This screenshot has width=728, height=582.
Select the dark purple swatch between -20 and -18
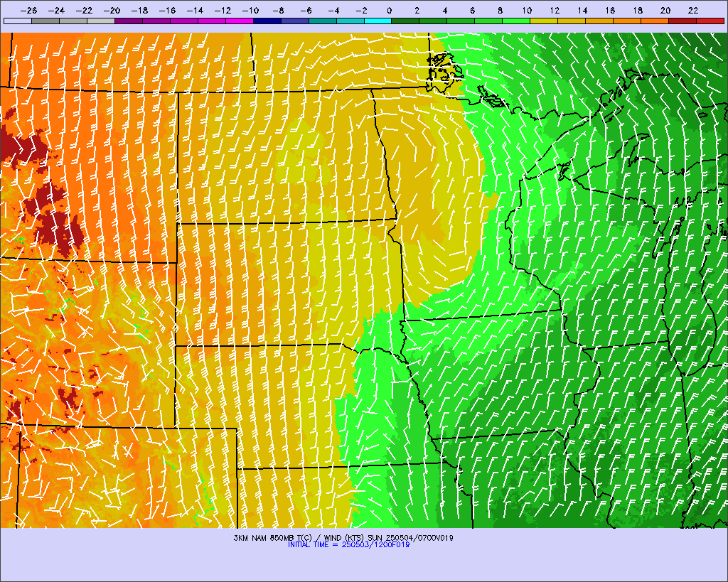[129, 21]
